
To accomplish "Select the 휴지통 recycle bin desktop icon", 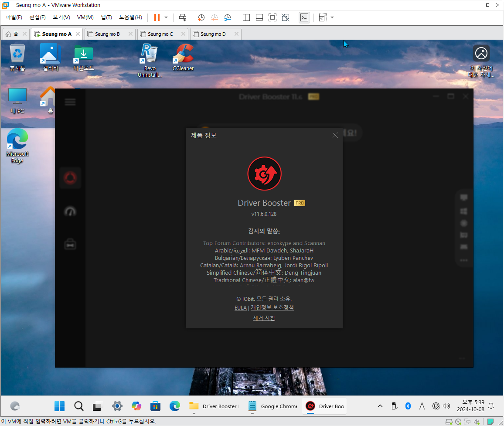I will pos(17,57).
